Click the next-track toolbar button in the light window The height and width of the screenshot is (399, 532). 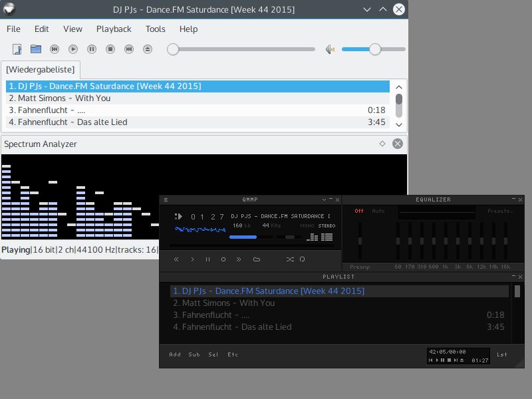129,49
